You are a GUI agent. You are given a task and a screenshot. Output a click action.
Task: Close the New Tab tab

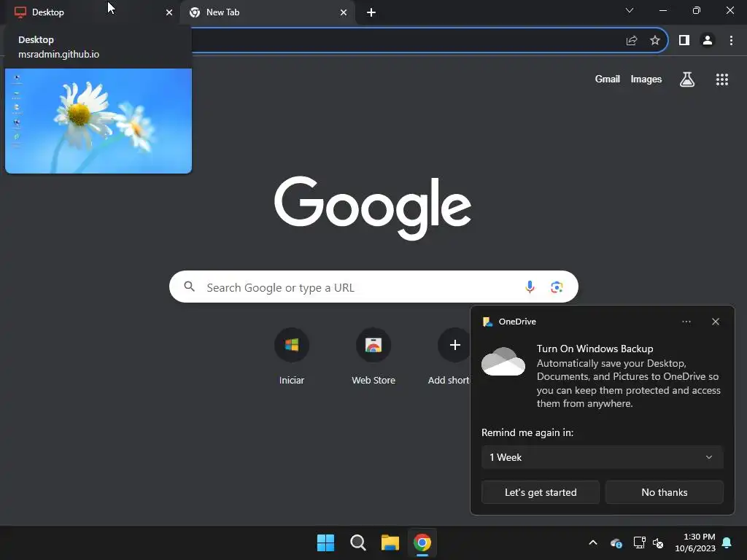pos(344,12)
